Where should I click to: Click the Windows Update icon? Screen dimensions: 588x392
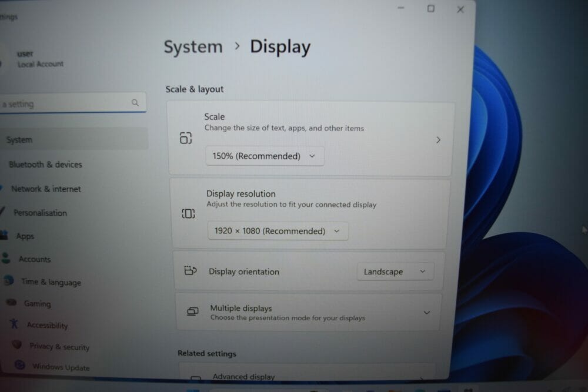(19, 364)
